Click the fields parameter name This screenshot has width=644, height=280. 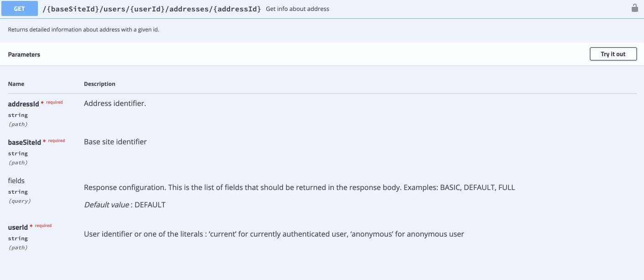click(16, 180)
